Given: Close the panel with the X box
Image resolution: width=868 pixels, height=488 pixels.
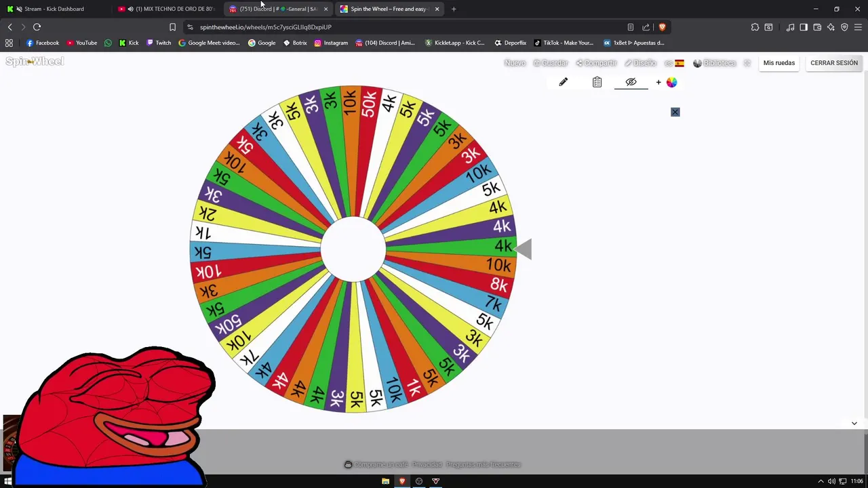Looking at the screenshot, I should [x=675, y=112].
